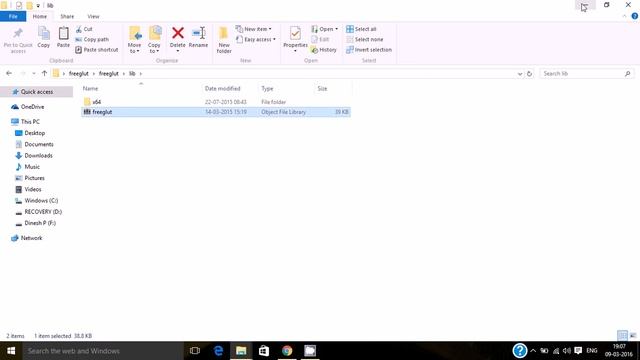
Task: Open the File menu
Action: click(x=13, y=16)
